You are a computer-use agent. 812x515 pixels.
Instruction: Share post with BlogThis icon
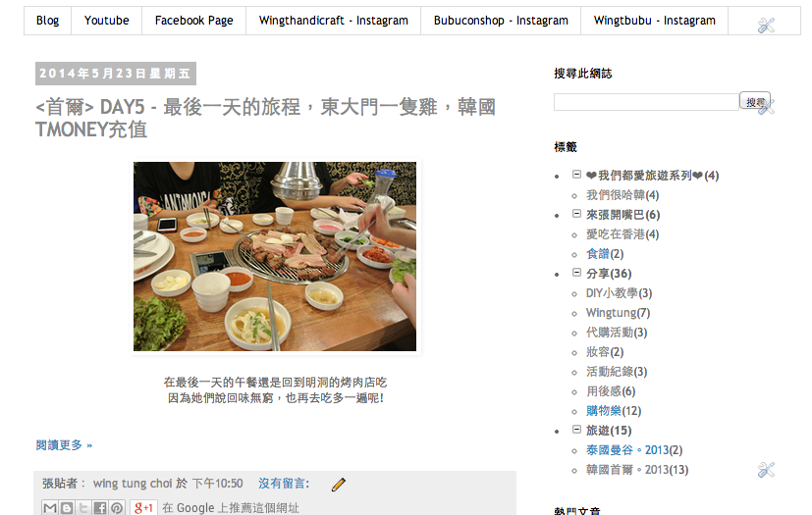point(67,508)
